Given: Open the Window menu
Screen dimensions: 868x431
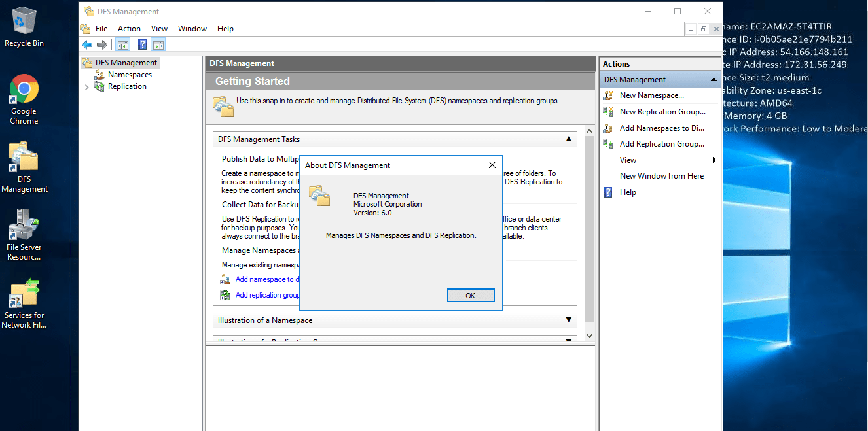Looking at the screenshot, I should 192,29.
